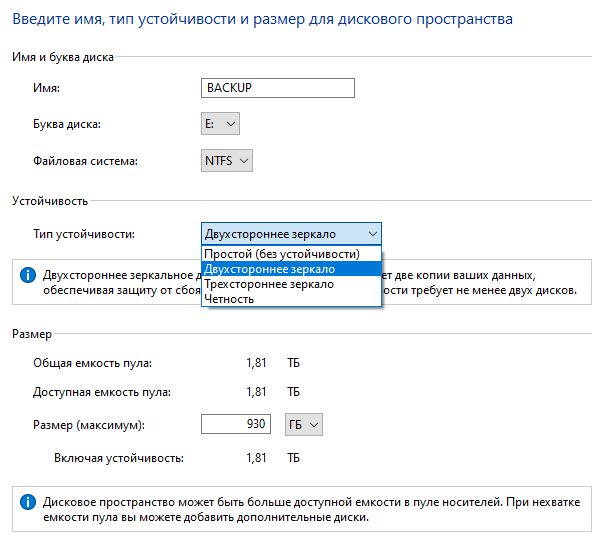Collapse the Тип устойчивости combo box header

pyautogui.click(x=291, y=233)
